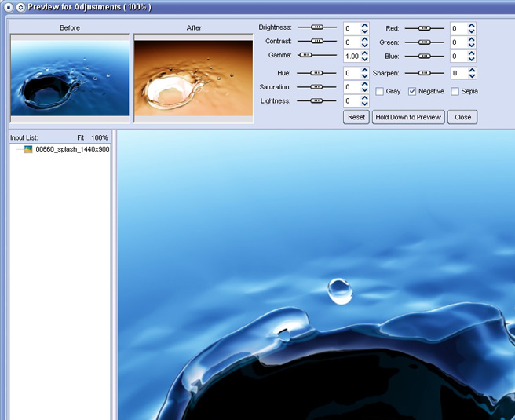
Task: Increase Contrast with the up arrow
Action: (x=364, y=39)
